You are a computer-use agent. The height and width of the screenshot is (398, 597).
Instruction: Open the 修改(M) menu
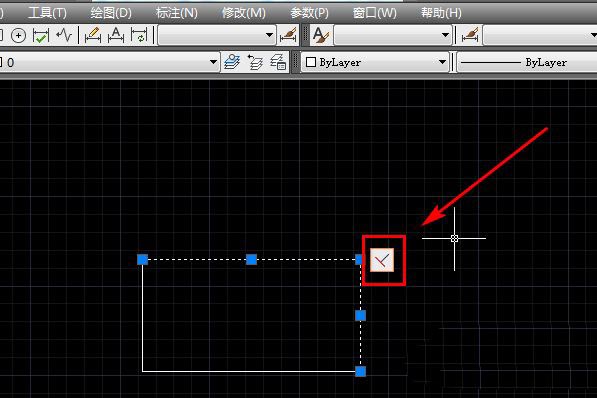tap(244, 13)
